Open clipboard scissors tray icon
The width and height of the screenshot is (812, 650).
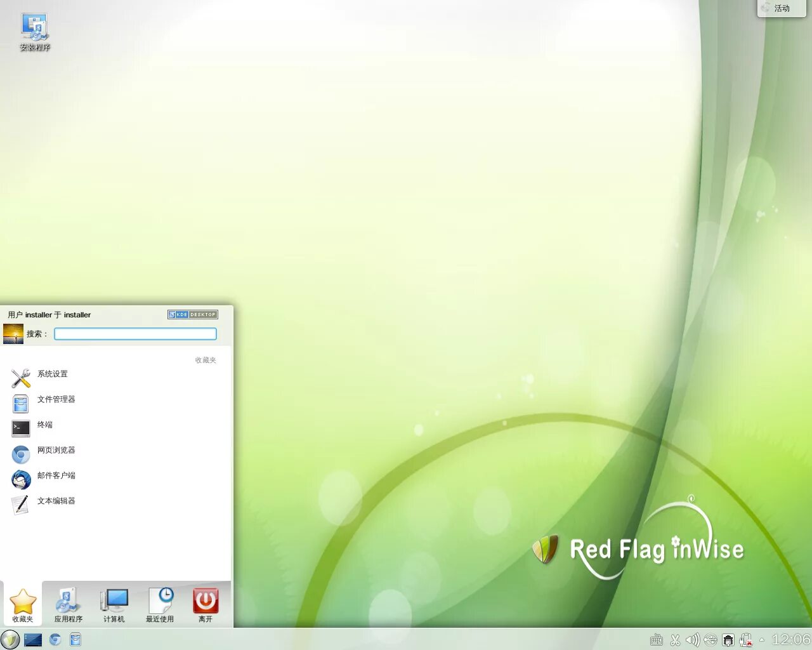[675, 640]
